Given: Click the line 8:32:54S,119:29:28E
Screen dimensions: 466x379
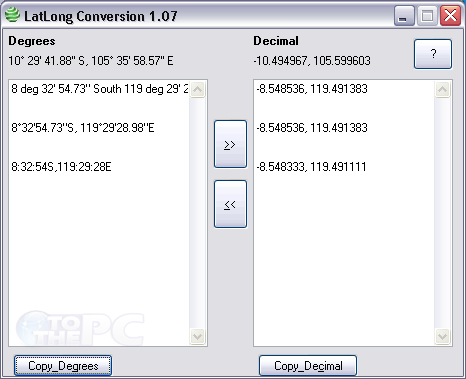Looking at the screenshot, I should (x=61, y=167).
